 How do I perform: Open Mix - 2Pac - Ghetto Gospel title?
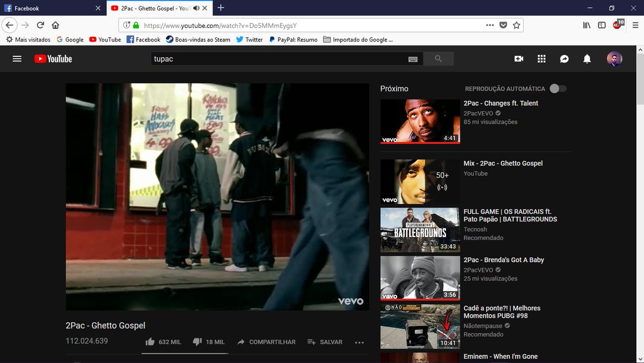503,164
